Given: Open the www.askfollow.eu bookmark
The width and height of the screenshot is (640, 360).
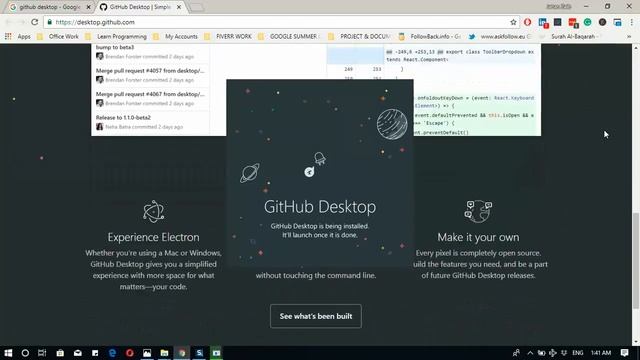Looking at the screenshot, I should point(500,36).
